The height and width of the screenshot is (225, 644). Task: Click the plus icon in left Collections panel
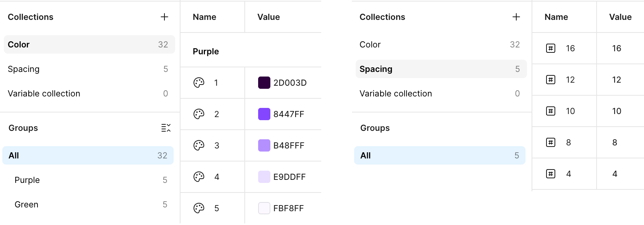pyautogui.click(x=164, y=17)
